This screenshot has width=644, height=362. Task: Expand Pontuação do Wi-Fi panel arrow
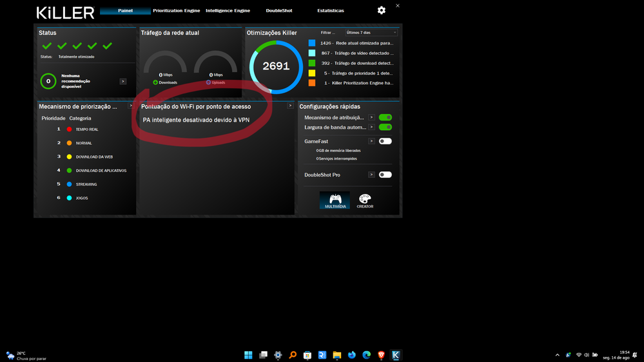(290, 106)
